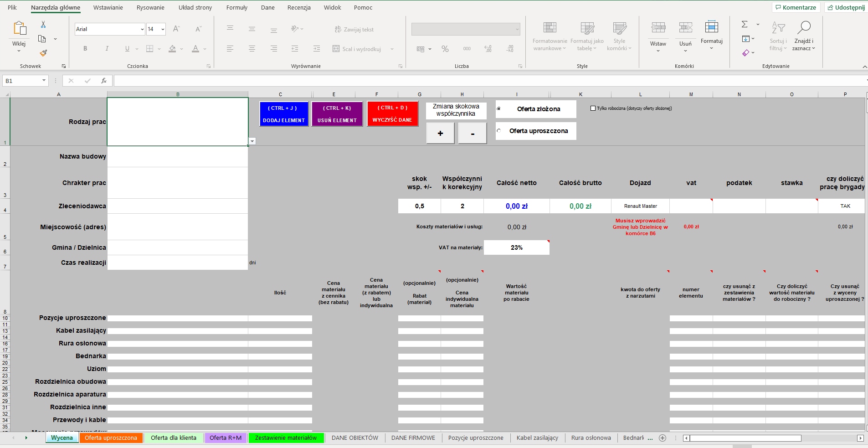Image resolution: width=868 pixels, height=448 pixels.
Task: Click the insert function fx icon
Action: [104, 81]
